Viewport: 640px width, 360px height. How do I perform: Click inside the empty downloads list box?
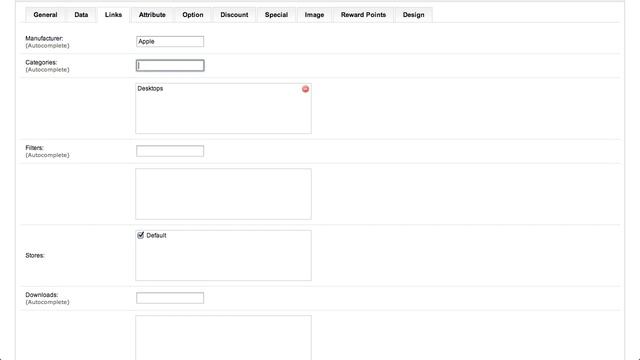click(x=223, y=338)
